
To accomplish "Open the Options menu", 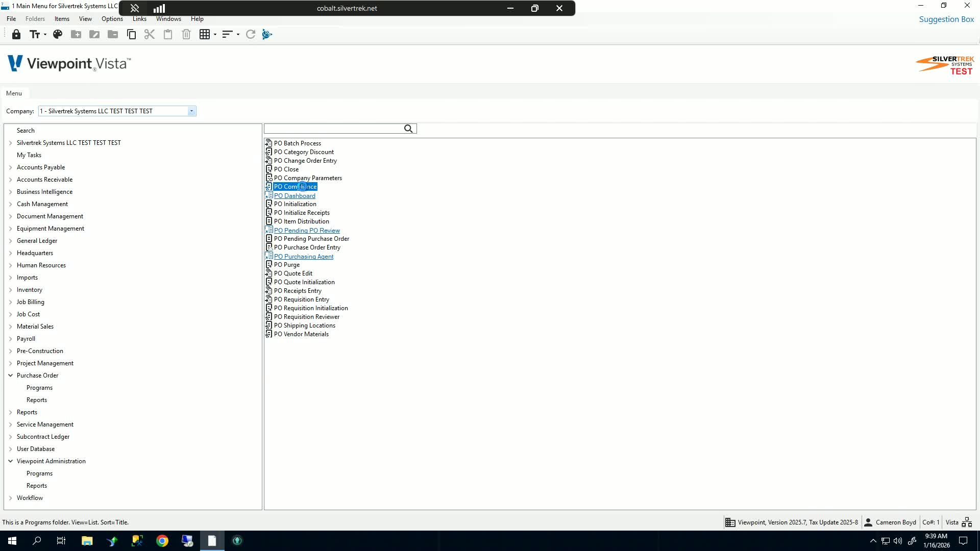I will 112,19.
